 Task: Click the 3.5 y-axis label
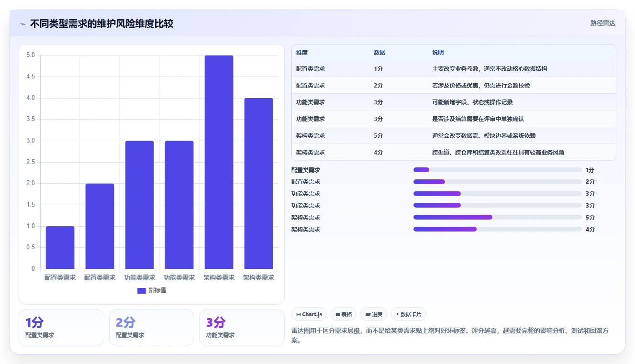(31, 119)
